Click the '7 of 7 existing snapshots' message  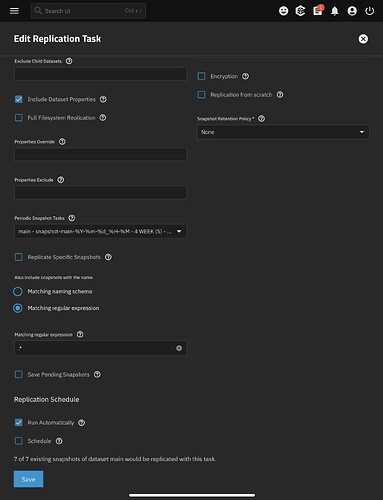(115, 459)
